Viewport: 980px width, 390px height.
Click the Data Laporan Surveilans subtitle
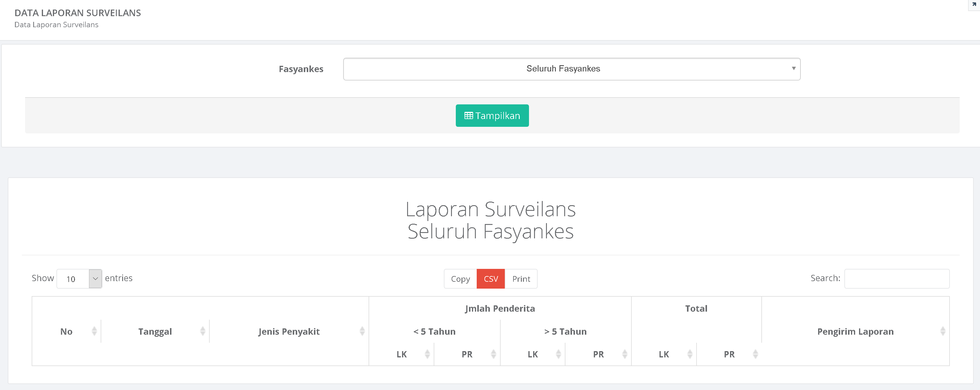(56, 25)
